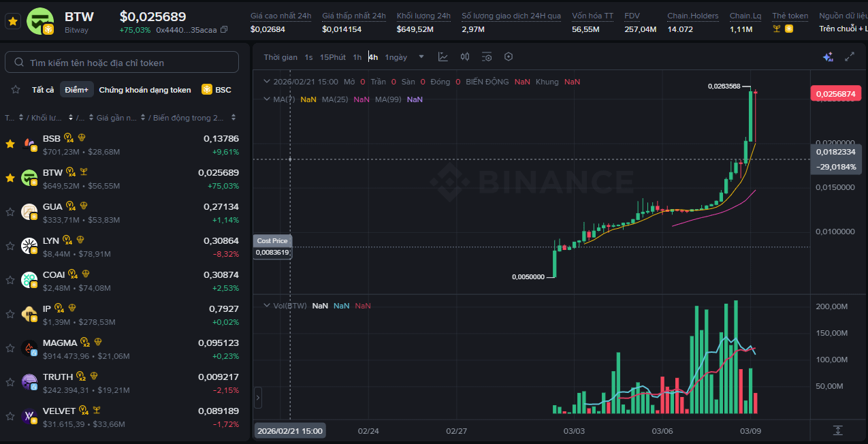Click the Khối lượng 24h label
This screenshot has height=444, width=868.
click(423, 16)
